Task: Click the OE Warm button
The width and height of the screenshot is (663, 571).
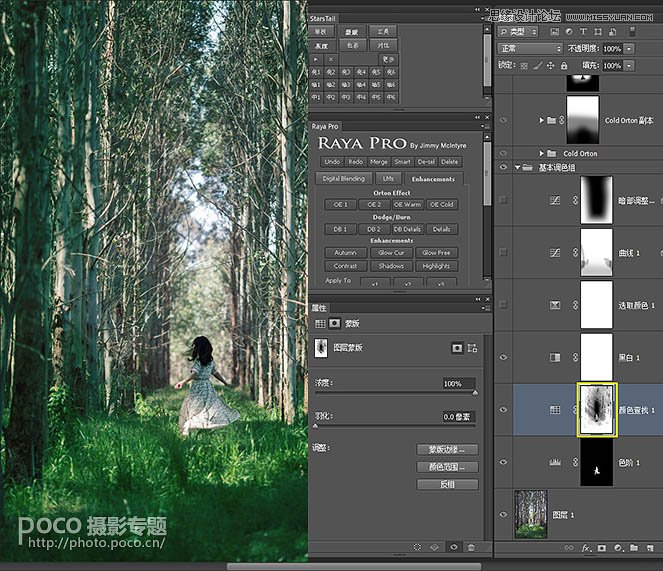Action: point(407,205)
